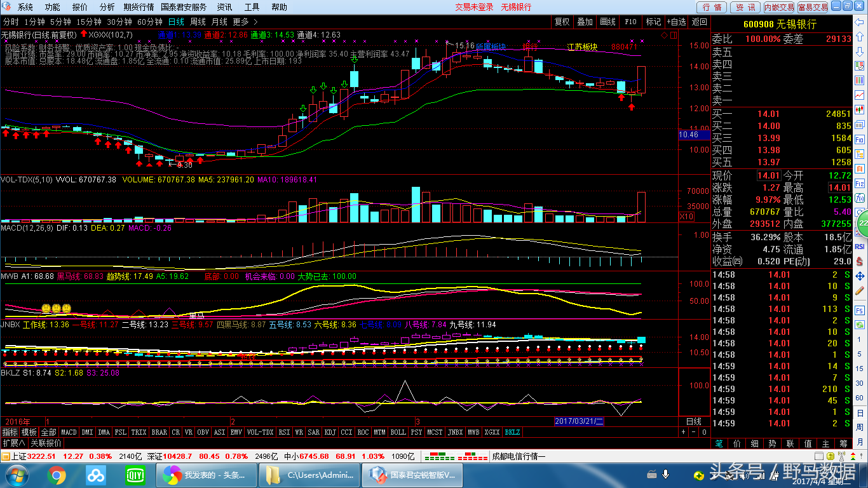The width and height of the screenshot is (868, 488).
Task: Open the 分析 menu
Action: [107, 7]
